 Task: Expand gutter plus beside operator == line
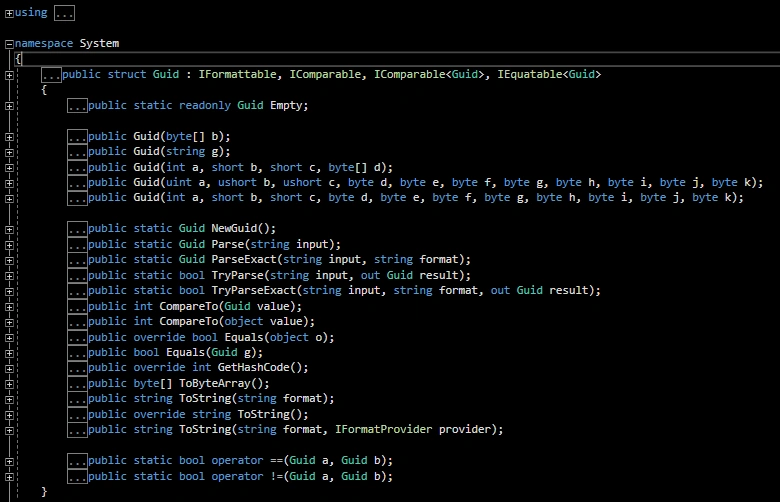[9, 461]
